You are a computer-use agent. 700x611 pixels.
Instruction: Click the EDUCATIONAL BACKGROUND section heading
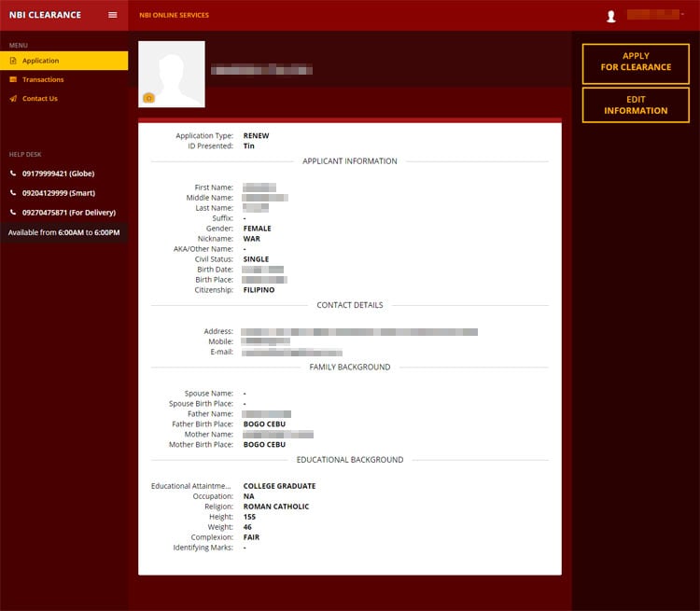(x=350, y=460)
